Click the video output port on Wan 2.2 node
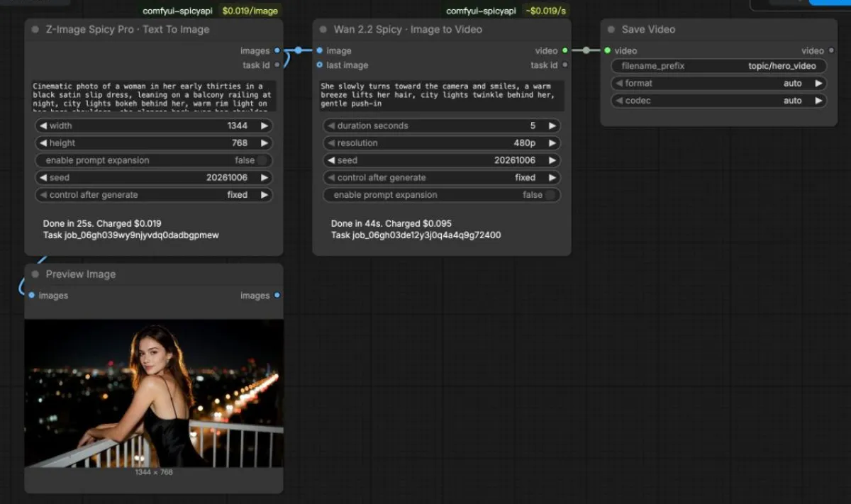Screen dimensions: 851x504 point(564,50)
